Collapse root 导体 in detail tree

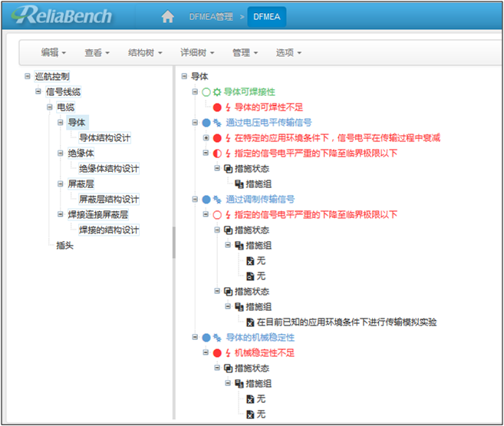coord(184,76)
